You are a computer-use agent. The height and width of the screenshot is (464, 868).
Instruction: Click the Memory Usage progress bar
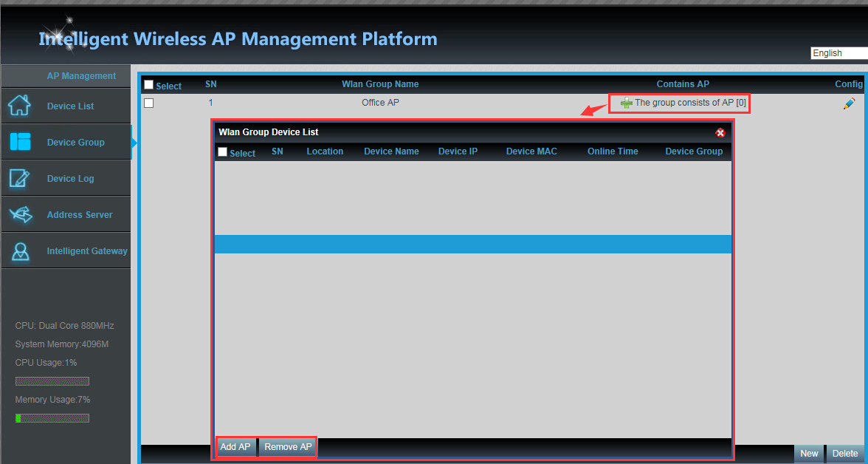[52, 418]
